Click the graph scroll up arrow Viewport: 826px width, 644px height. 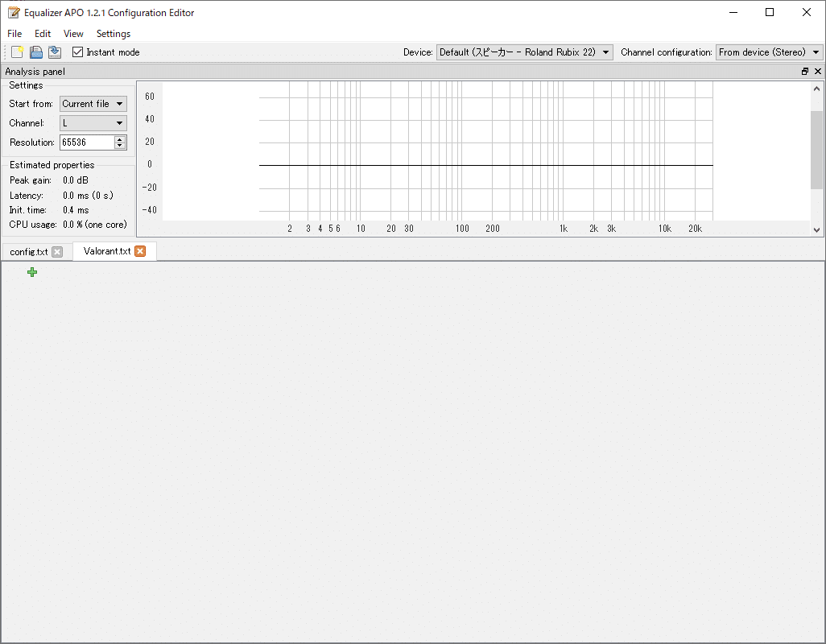point(816,89)
